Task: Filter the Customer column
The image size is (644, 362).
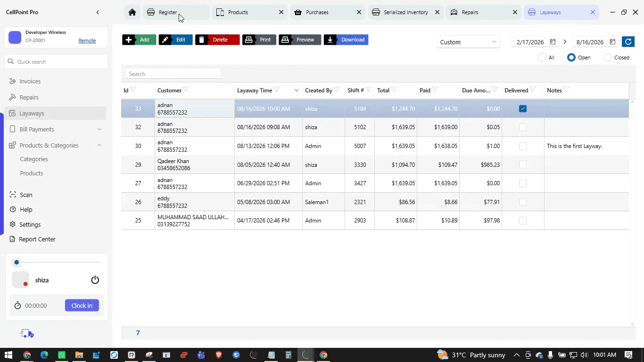Action: (x=186, y=90)
